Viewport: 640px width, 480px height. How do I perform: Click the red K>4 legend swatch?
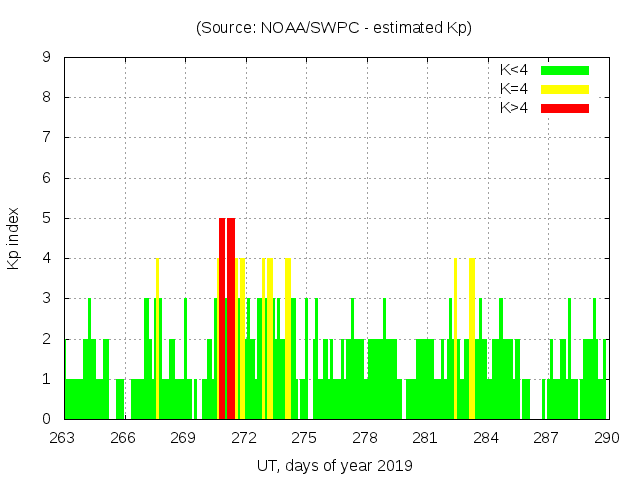point(565,107)
